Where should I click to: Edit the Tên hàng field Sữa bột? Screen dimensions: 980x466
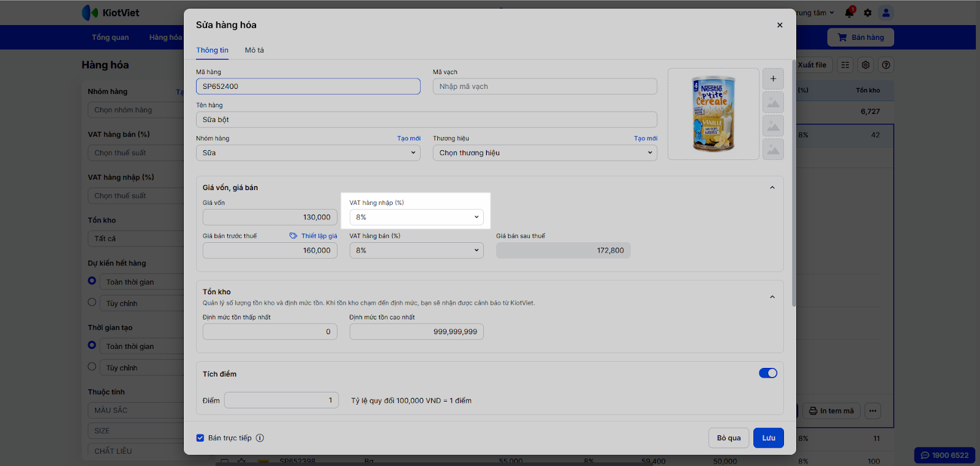coord(426,120)
